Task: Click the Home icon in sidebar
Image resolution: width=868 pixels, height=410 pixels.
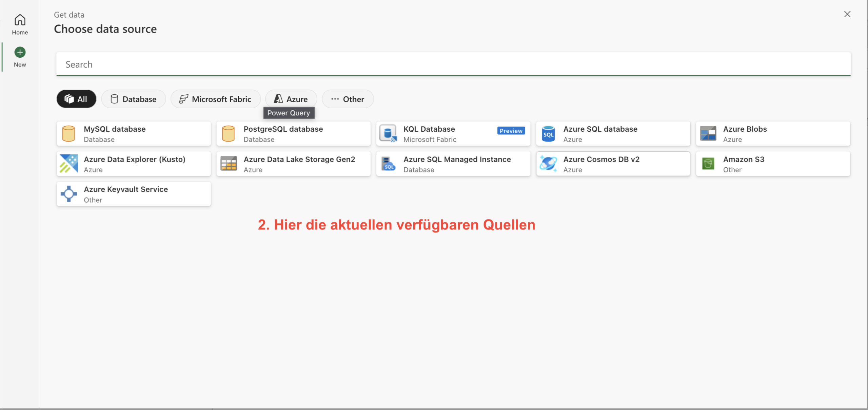Action: click(20, 20)
